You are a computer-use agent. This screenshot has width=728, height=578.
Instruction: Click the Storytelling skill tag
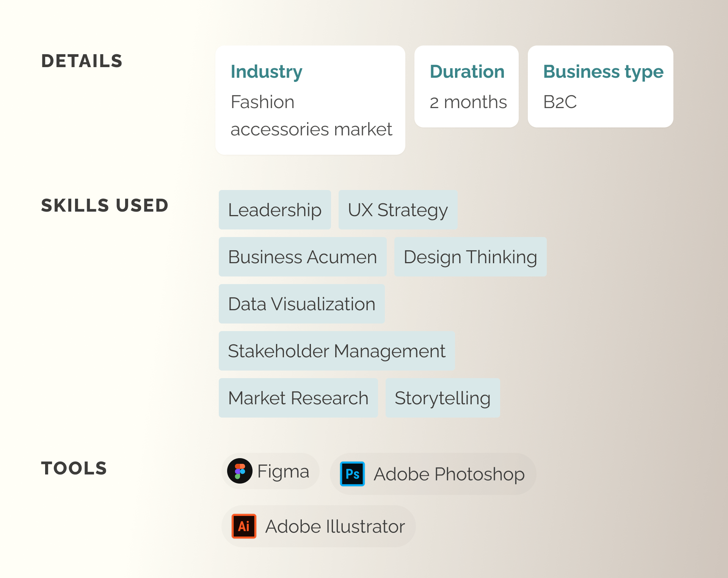point(442,398)
